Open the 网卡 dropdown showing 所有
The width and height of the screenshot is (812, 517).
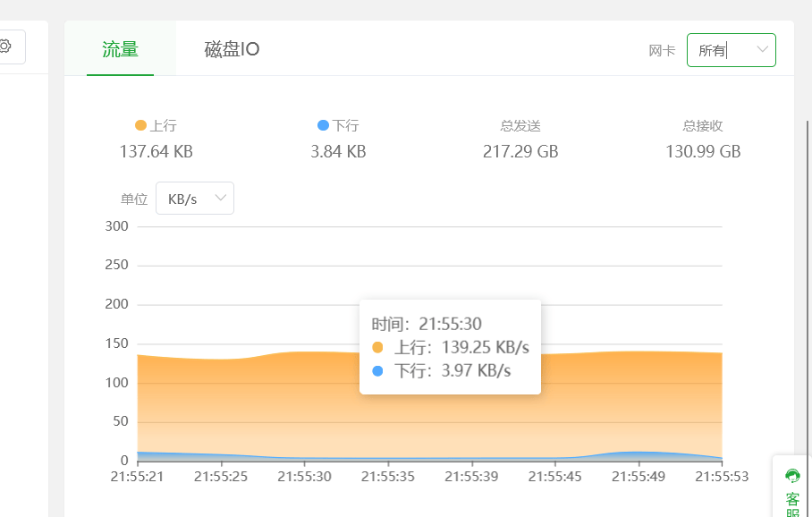(x=731, y=50)
